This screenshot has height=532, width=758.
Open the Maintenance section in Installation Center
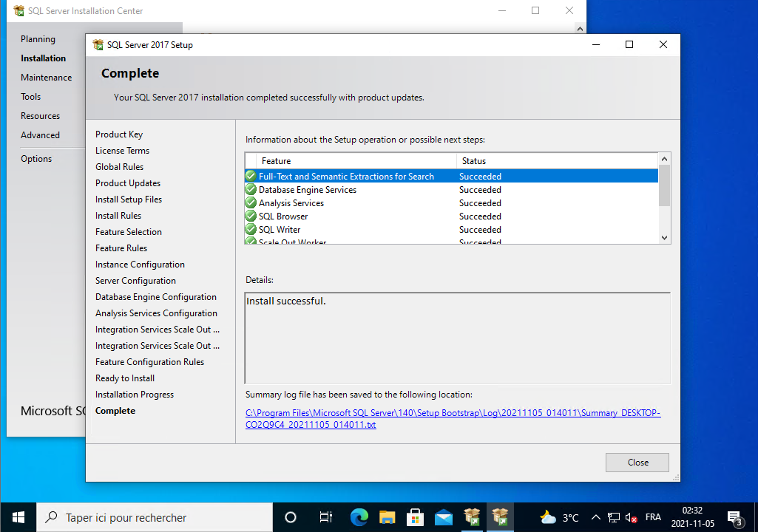(46, 78)
